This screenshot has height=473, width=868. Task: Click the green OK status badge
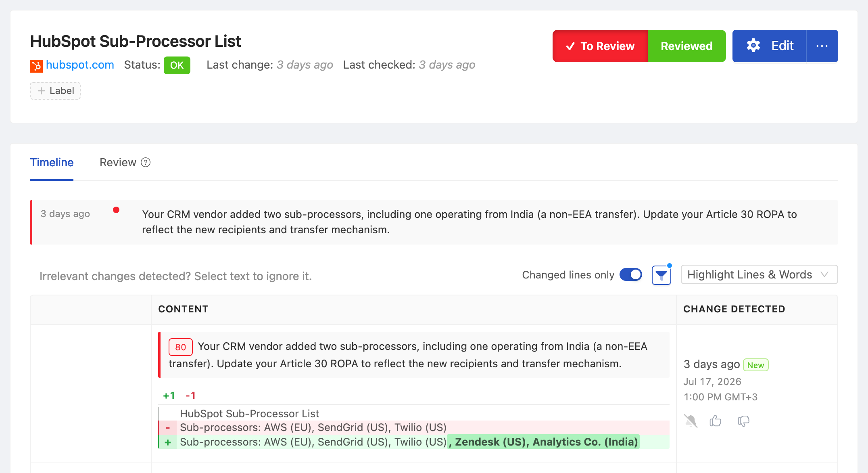(x=177, y=65)
